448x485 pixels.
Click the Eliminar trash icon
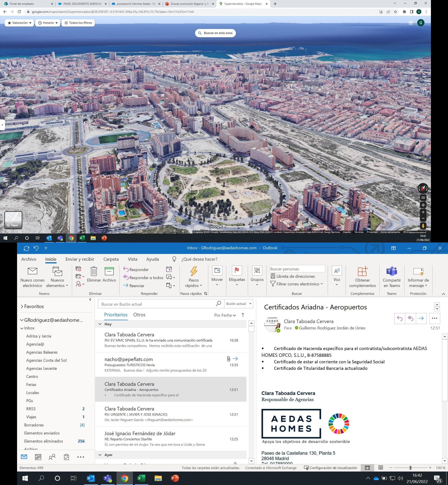[94, 271]
